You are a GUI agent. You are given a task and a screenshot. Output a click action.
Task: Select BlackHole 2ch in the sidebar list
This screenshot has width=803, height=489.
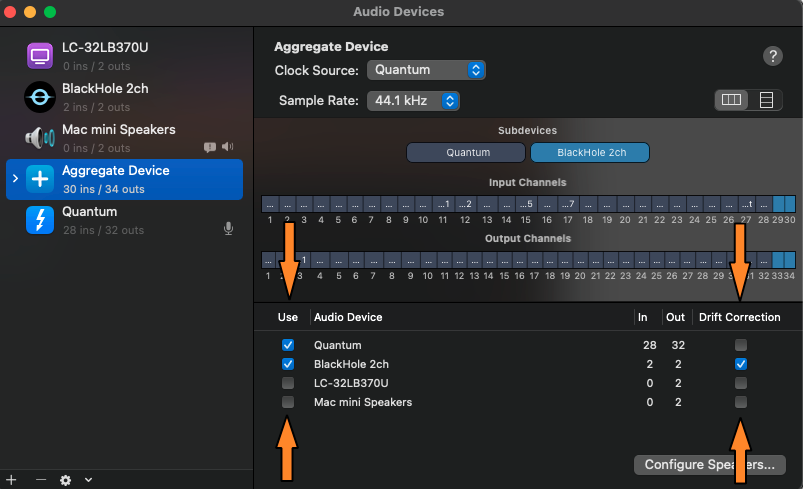tap(124, 97)
